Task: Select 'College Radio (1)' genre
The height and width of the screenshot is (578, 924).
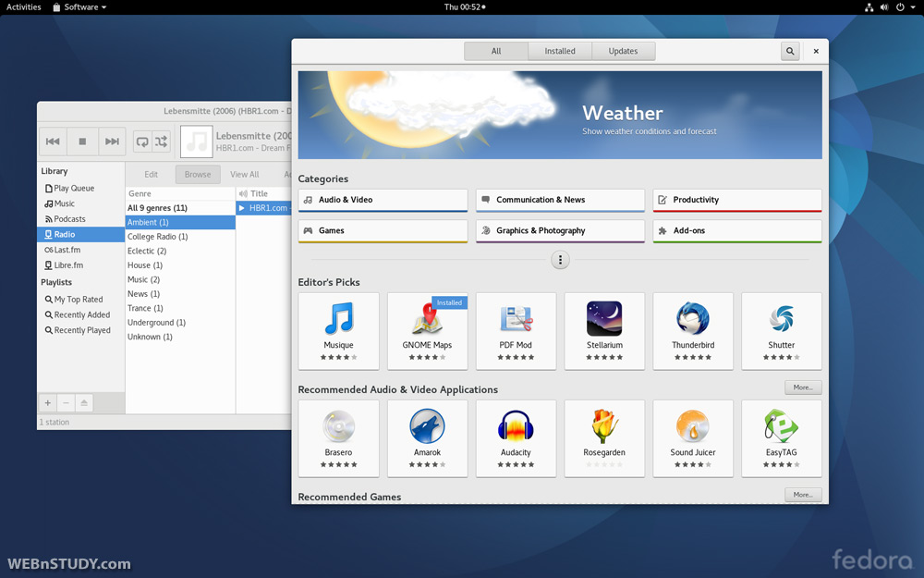Action: [180, 237]
